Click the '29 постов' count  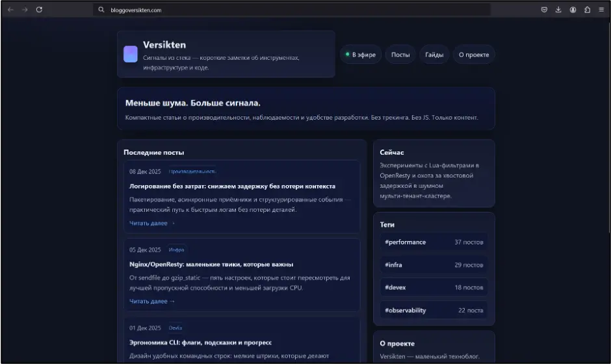(x=469, y=265)
